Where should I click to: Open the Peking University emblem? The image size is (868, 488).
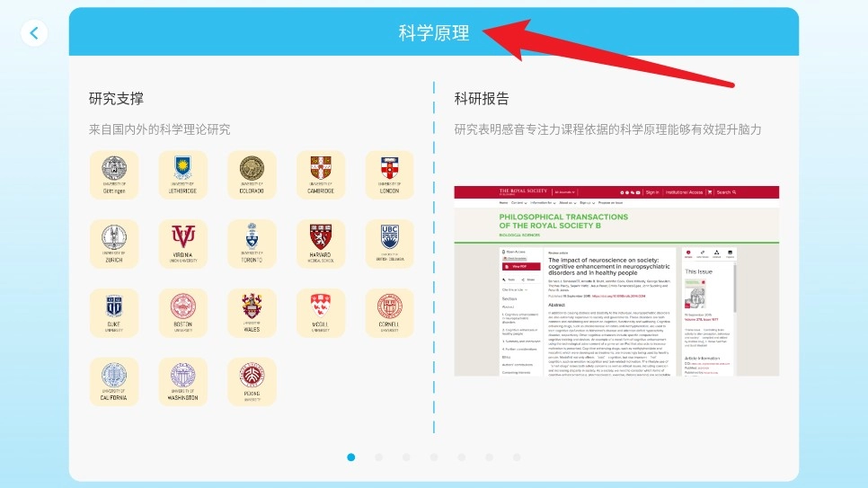click(252, 382)
